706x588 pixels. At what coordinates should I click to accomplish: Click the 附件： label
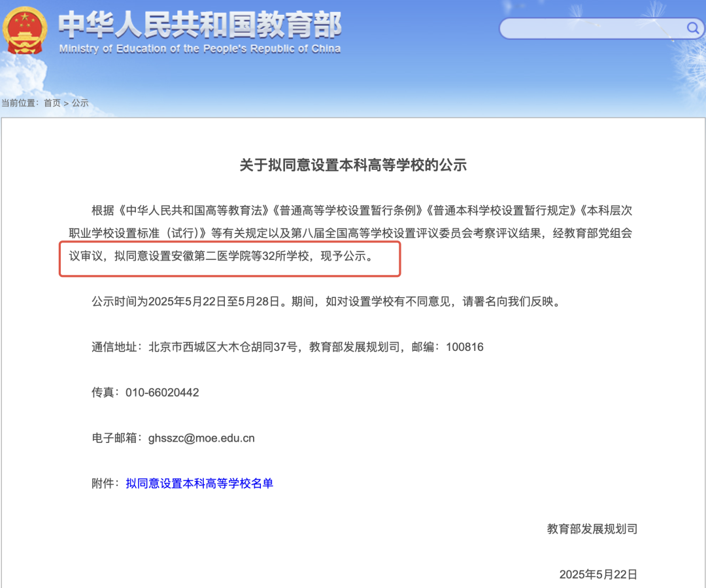tap(107, 483)
